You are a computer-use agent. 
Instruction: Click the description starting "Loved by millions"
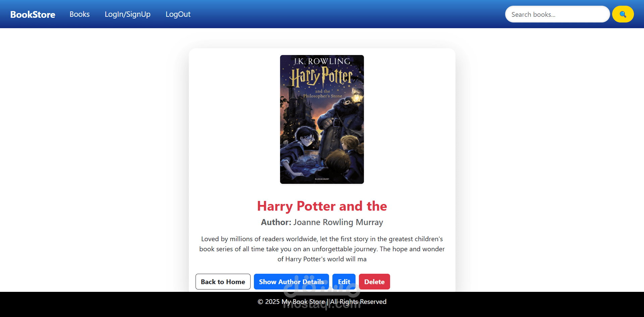[322, 249]
